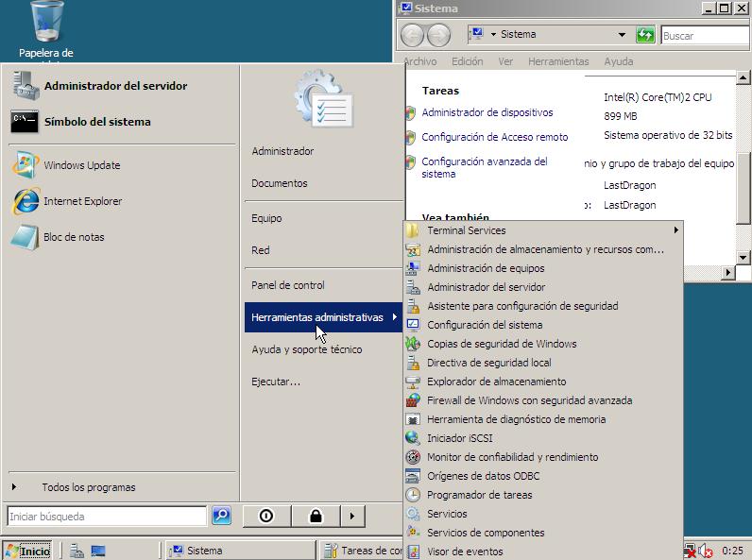The width and height of the screenshot is (752, 560).
Task: Click the refresh button in Sistema window
Action: tap(645, 35)
